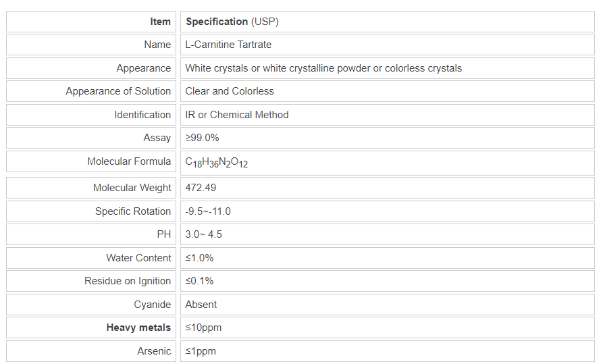
Task: Select the molecular weight value 472.49
Action: click(x=201, y=188)
